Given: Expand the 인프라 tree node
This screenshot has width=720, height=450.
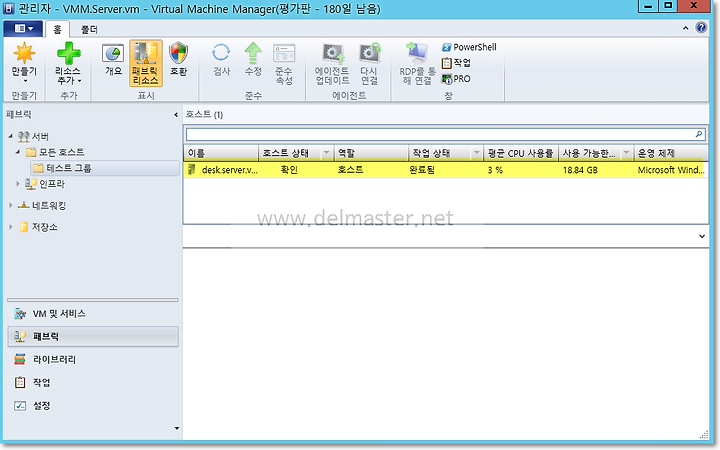Looking at the screenshot, I should (x=18, y=184).
